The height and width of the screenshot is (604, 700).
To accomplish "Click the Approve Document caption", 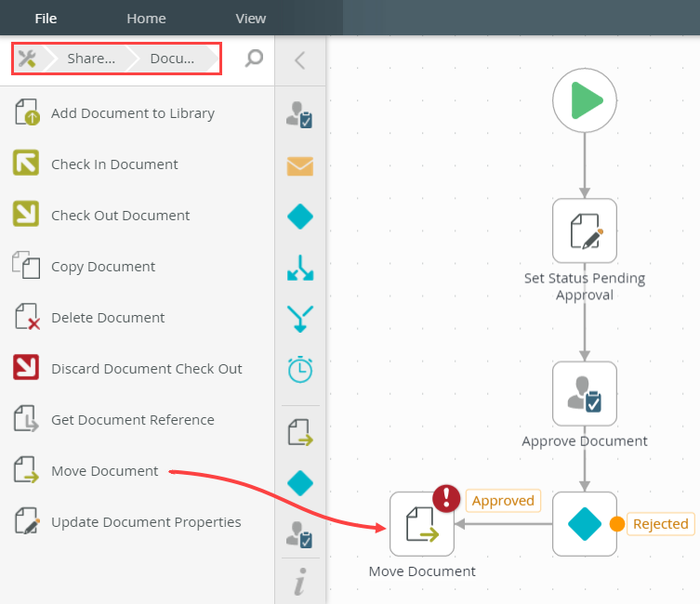I will (585, 441).
